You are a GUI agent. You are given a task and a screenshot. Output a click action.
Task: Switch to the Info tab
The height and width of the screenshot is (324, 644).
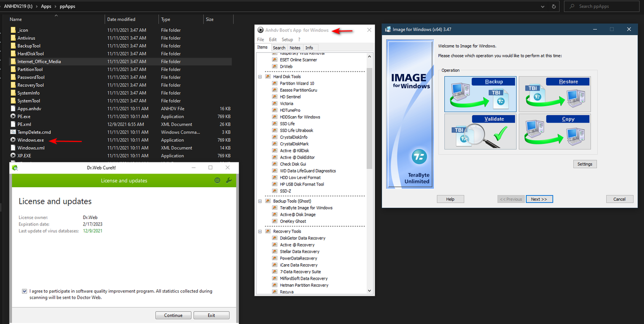click(309, 48)
